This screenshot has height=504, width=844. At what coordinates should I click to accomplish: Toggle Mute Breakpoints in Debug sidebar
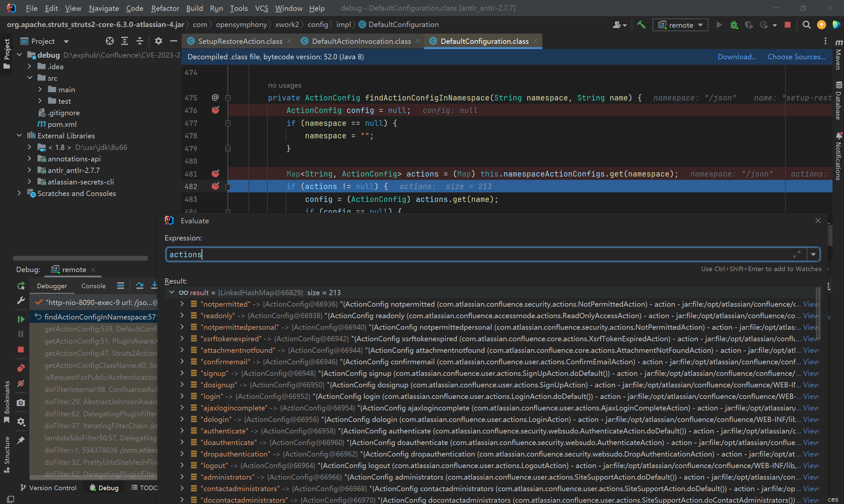pyautogui.click(x=21, y=383)
